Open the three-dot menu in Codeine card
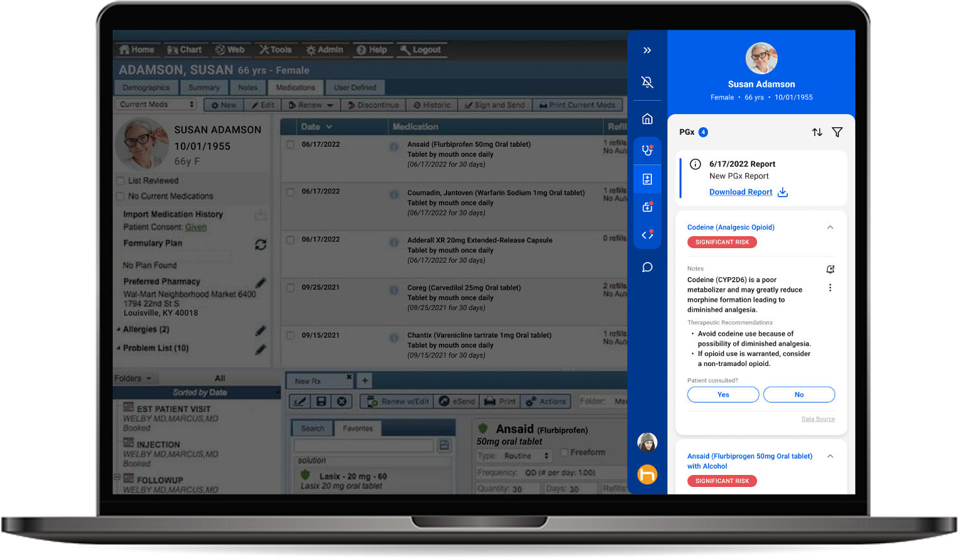The height and width of the screenshot is (560, 958). 830,288
